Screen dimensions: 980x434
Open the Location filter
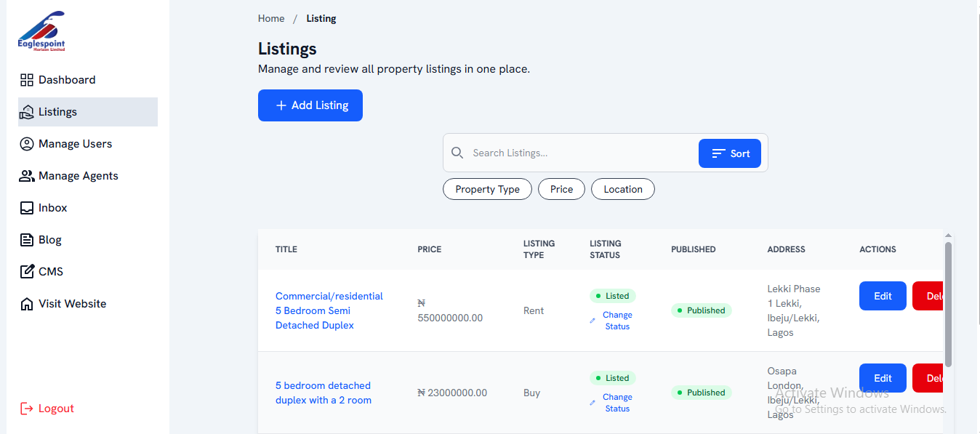tap(622, 189)
